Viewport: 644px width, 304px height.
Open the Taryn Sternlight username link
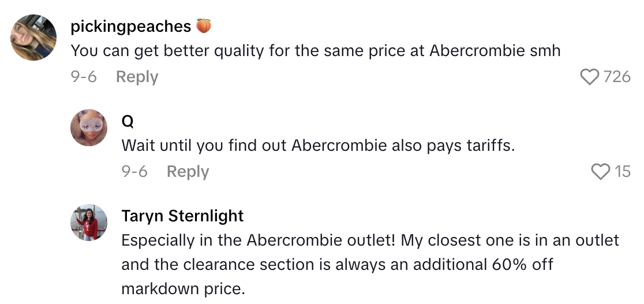[x=182, y=216]
